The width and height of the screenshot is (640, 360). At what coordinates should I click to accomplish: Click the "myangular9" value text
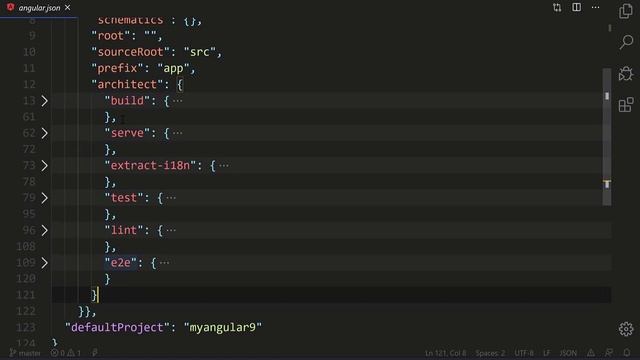[222, 327]
